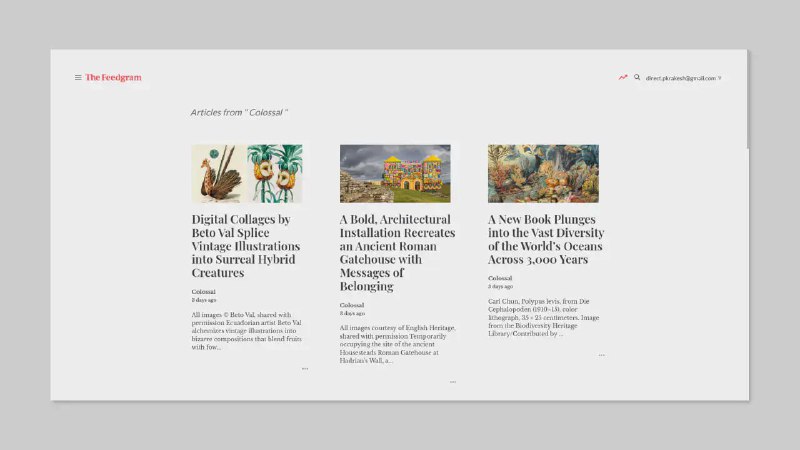Open Digital Collages by Beto Val article
The image size is (800, 450).
pos(245,246)
